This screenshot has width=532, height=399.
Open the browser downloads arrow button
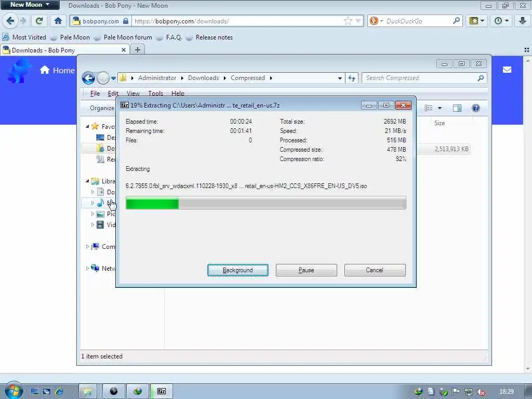[x=523, y=21]
